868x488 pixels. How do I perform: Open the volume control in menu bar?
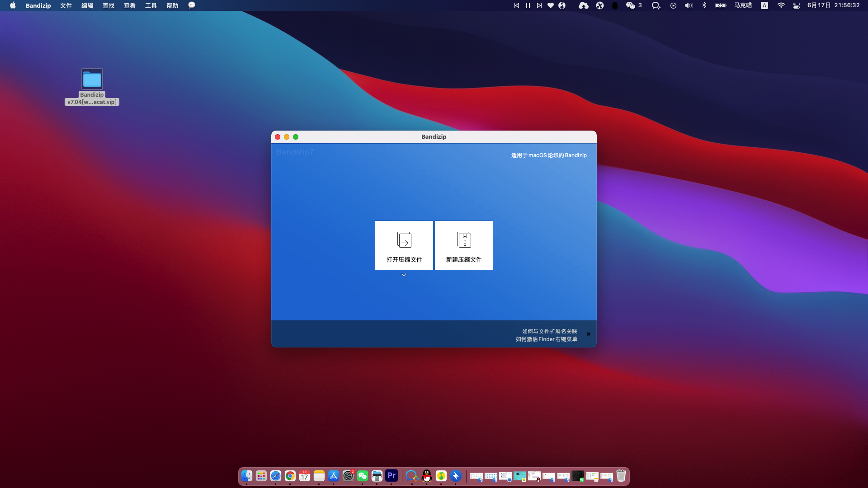point(688,5)
